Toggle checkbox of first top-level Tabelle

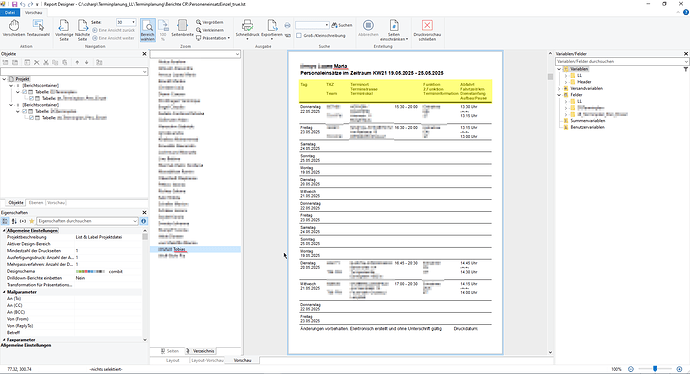(x=25, y=92)
